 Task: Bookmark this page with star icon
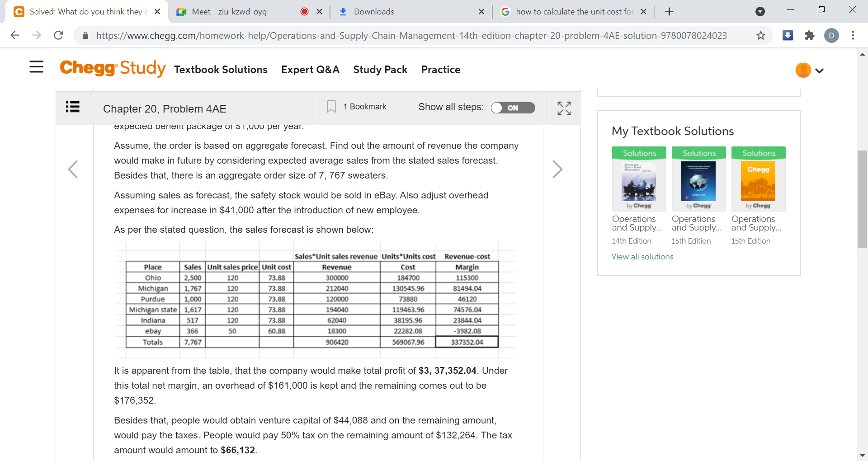tap(761, 35)
